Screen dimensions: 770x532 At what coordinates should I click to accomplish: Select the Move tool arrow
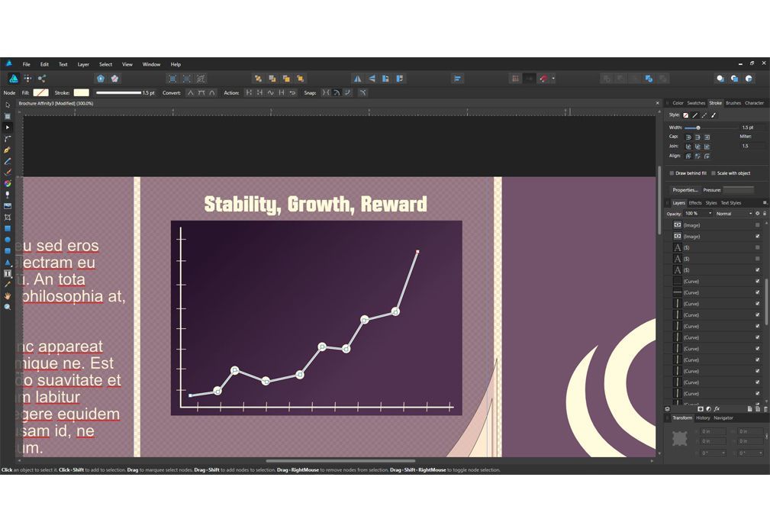click(x=8, y=105)
